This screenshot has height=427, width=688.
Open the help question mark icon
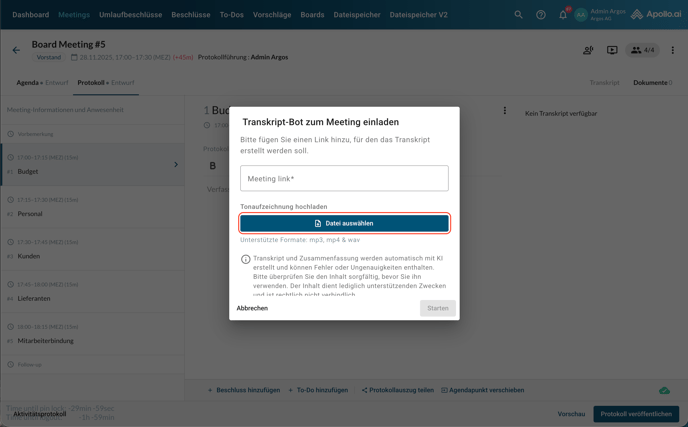(x=541, y=15)
